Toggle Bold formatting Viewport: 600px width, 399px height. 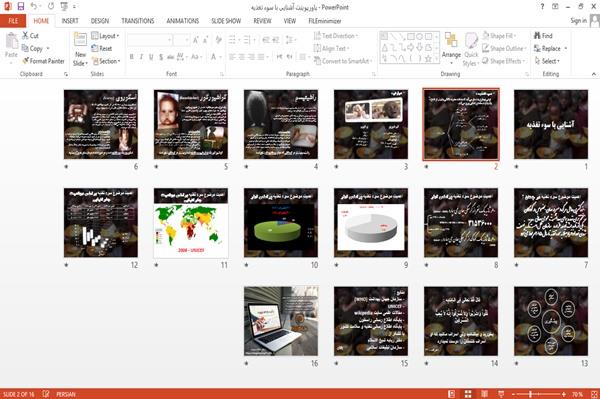tap(131, 57)
